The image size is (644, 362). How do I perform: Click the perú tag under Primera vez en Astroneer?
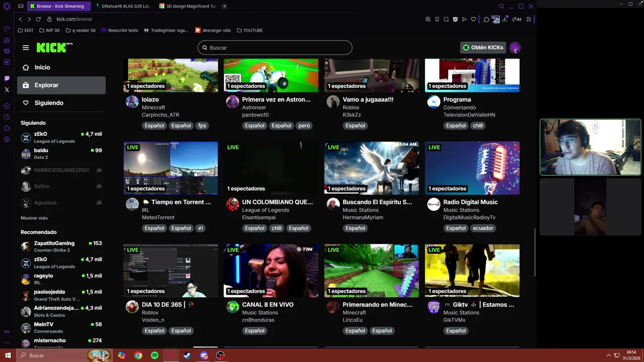click(304, 126)
